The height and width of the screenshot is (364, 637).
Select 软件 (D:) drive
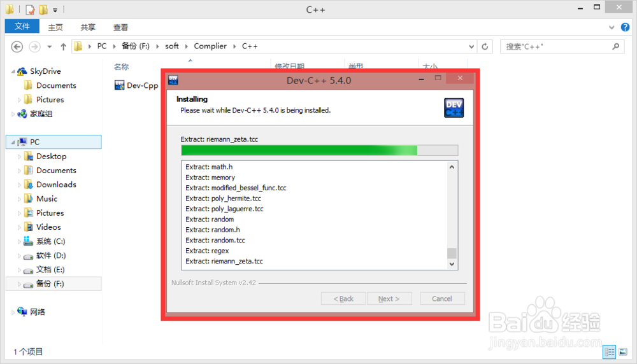pos(51,255)
